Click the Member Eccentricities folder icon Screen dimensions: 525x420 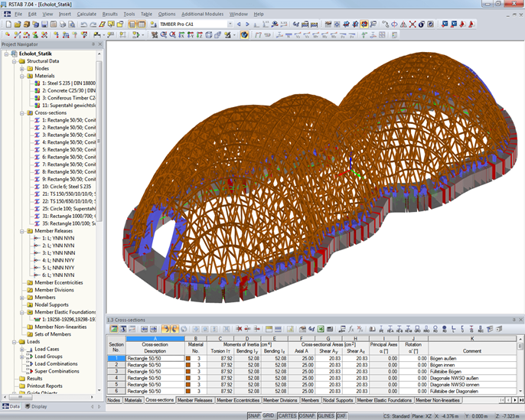tap(29, 282)
